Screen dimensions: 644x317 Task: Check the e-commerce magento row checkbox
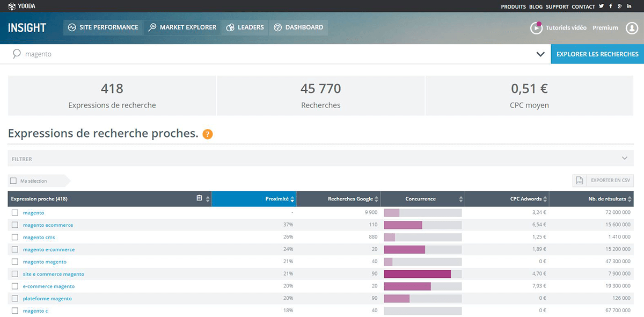15,286
